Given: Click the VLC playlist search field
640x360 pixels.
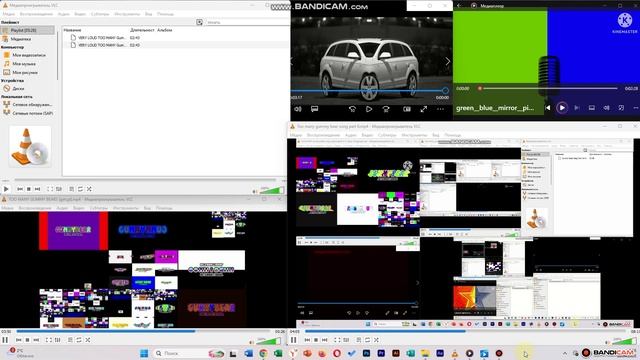Looking at the screenshot, I should pyautogui.click(x=247, y=22).
